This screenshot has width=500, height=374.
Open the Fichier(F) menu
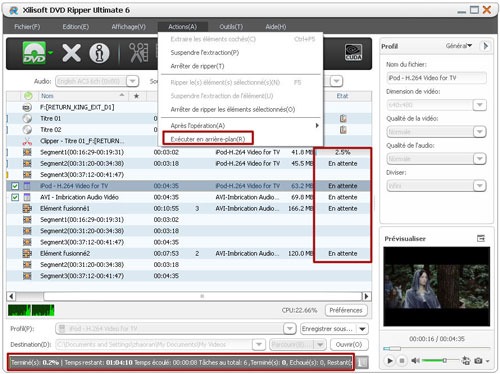coord(27,27)
